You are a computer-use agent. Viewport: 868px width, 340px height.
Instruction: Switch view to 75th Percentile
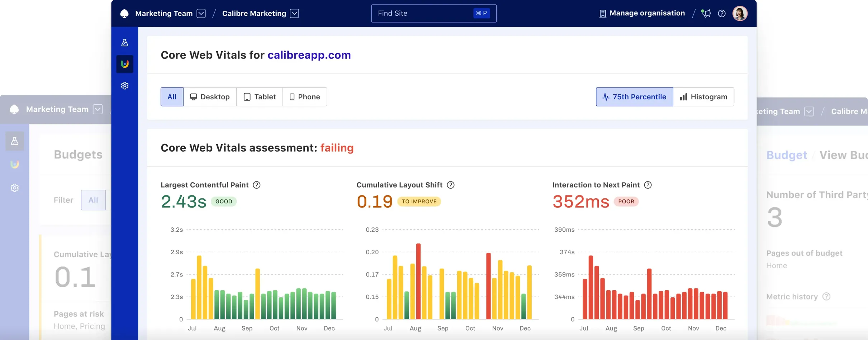tap(634, 97)
